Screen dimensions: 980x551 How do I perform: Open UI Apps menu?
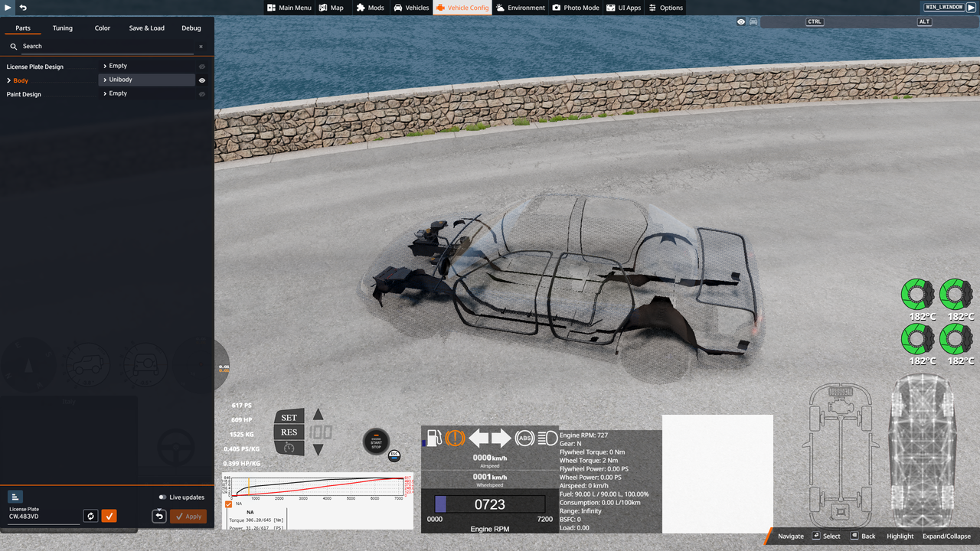click(624, 8)
